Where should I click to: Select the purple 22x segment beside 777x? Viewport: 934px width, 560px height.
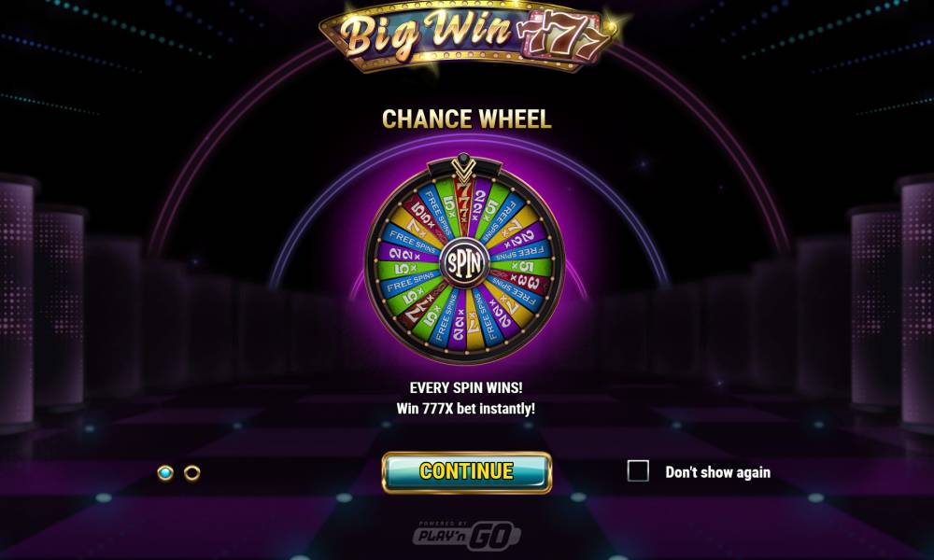(478, 207)
